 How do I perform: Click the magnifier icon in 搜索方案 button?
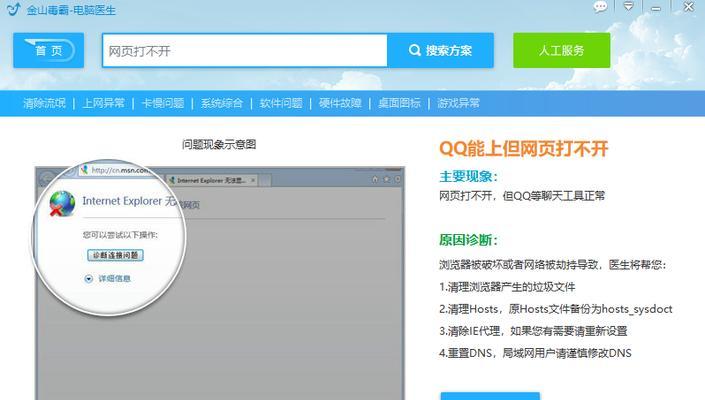(x=415, y=50)
